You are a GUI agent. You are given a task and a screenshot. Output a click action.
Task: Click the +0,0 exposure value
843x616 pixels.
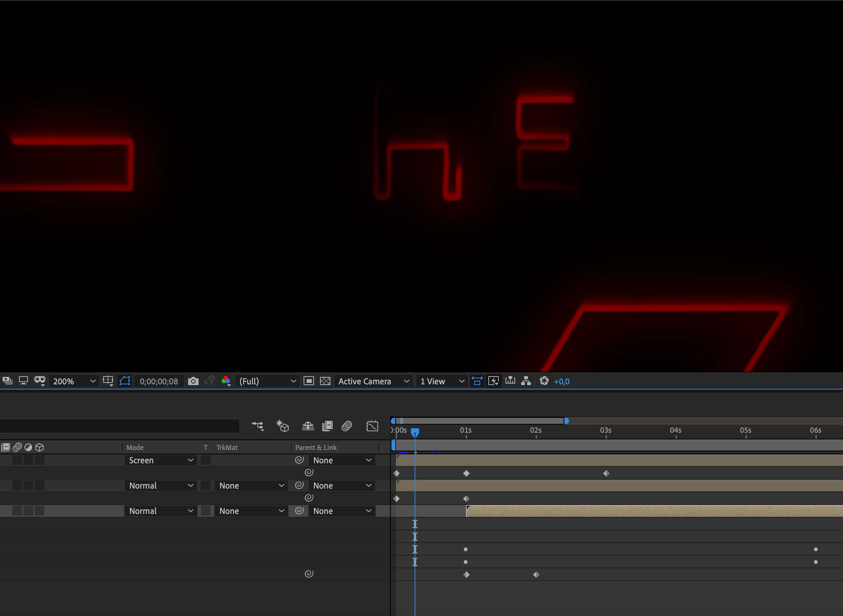pos(561,381)
